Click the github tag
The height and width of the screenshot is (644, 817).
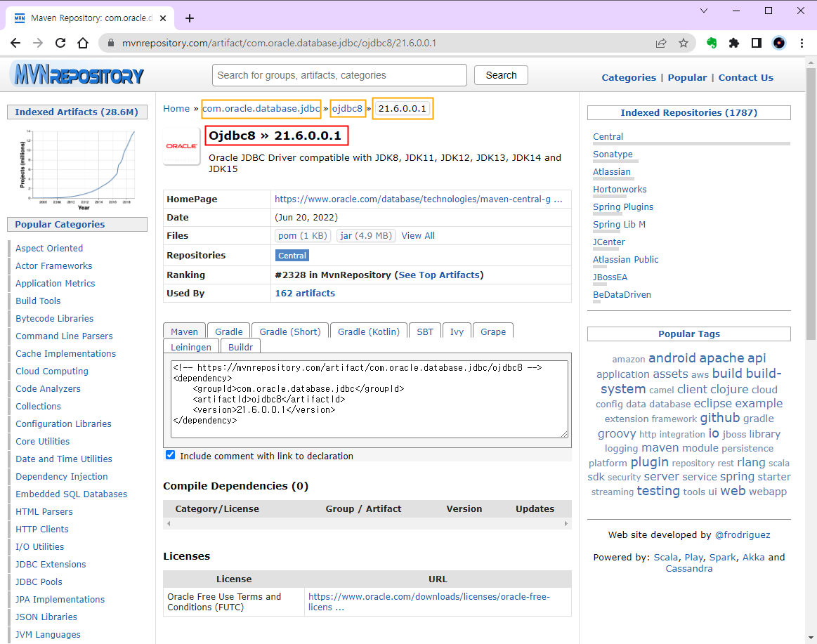point(719,418)
